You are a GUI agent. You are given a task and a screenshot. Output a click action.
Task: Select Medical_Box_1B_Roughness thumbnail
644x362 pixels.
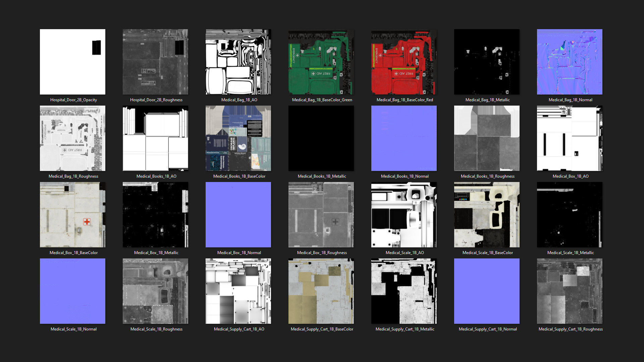pyautogui.click(x=321, y=215)
